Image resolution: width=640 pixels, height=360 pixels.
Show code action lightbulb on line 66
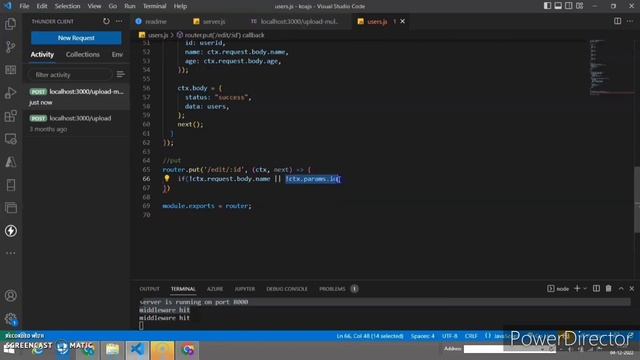167,178
